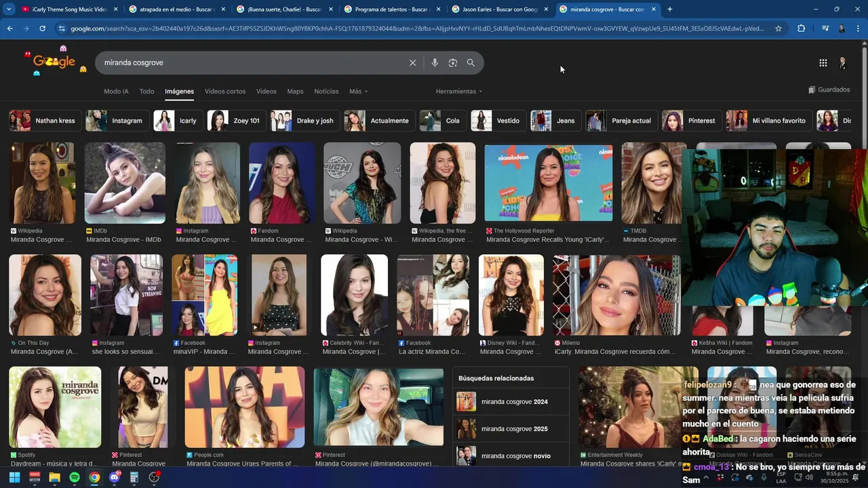868x488 pixels.
Task: Open related search miranda cosgrove novio
Action: pos(511,455)
